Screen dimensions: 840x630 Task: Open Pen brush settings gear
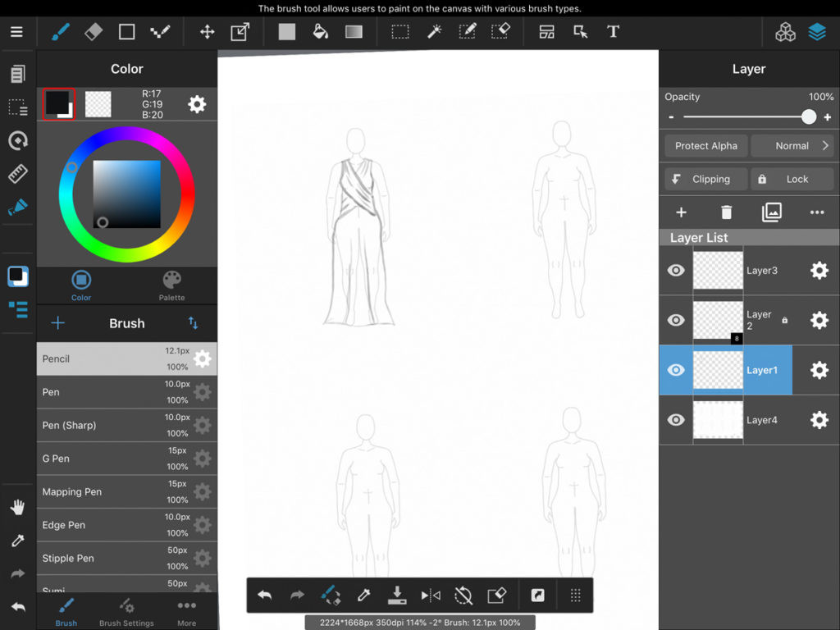pyautogui.click(x=203, y=391)
